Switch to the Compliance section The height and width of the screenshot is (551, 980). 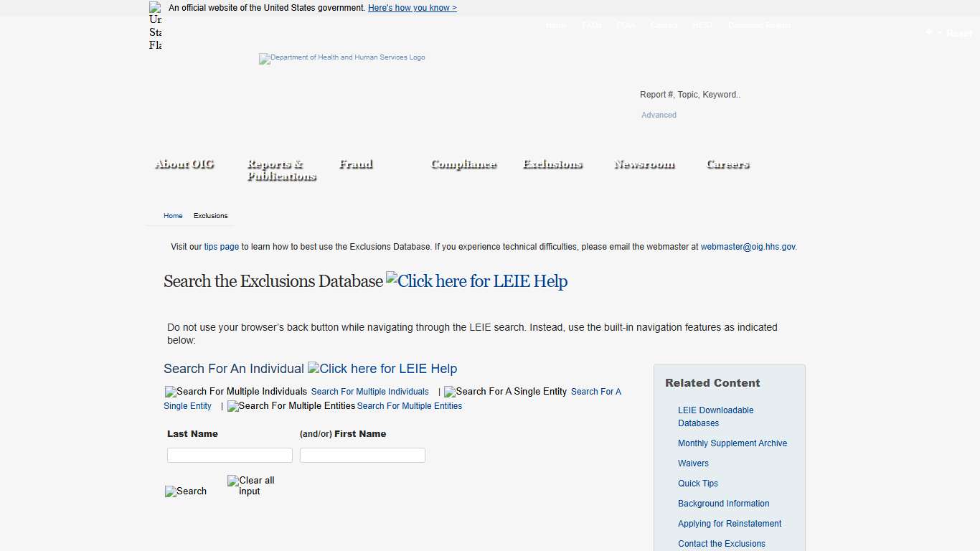463,164
